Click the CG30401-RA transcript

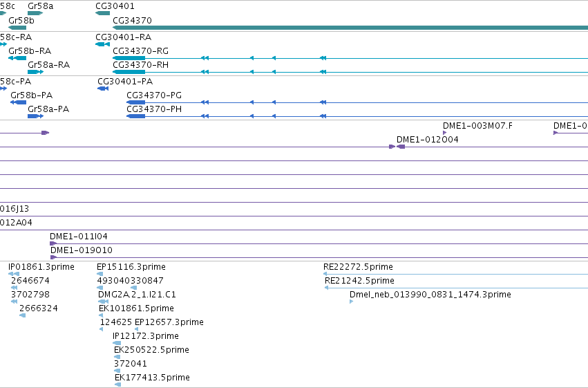click(103, 44)
